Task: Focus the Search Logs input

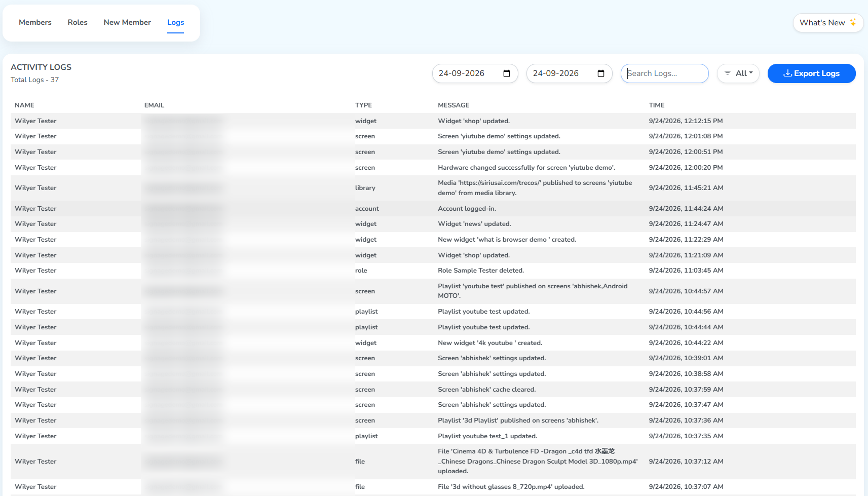Action: tap(664, 73)
